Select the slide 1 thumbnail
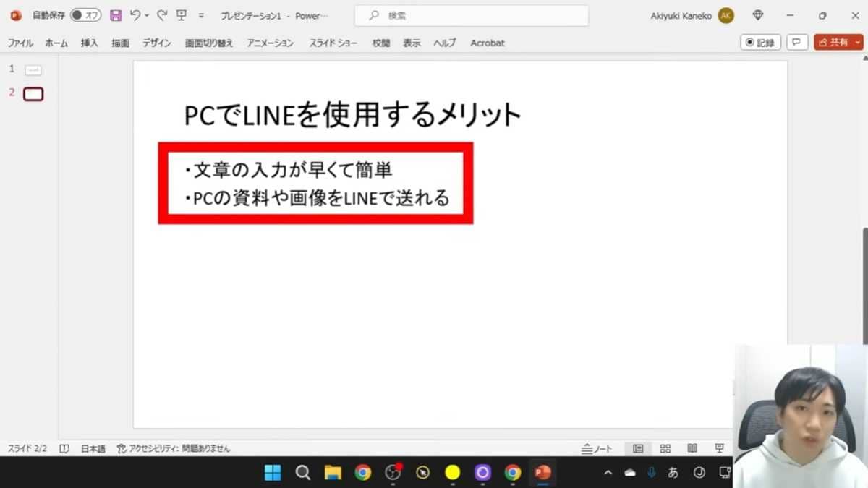The image size is (868, 488). [33, 70]
